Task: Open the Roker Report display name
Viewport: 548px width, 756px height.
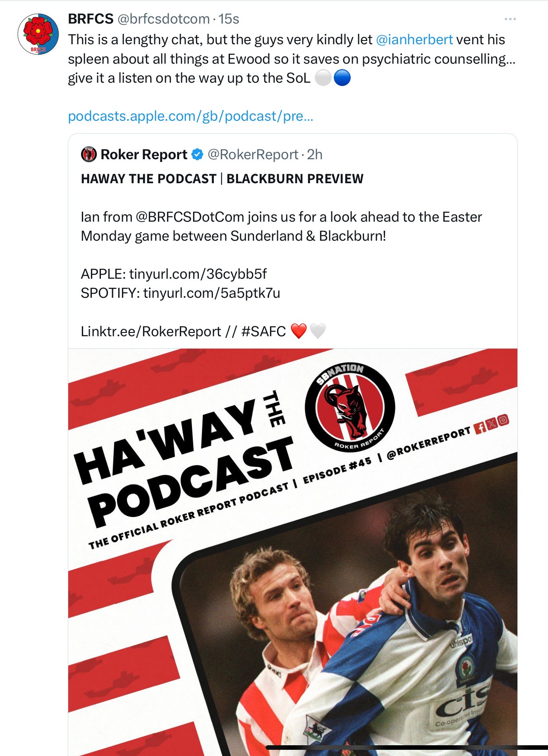Action: [x=144, y=155]
